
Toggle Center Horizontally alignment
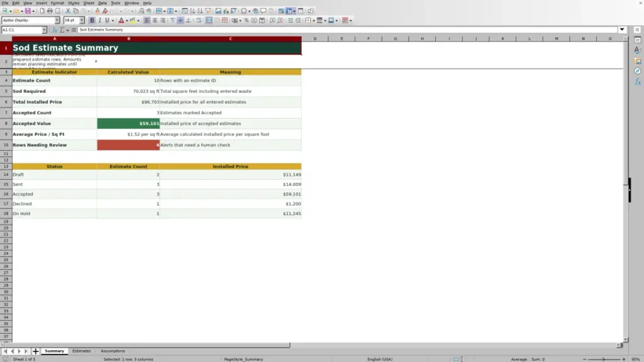(155, 20)
